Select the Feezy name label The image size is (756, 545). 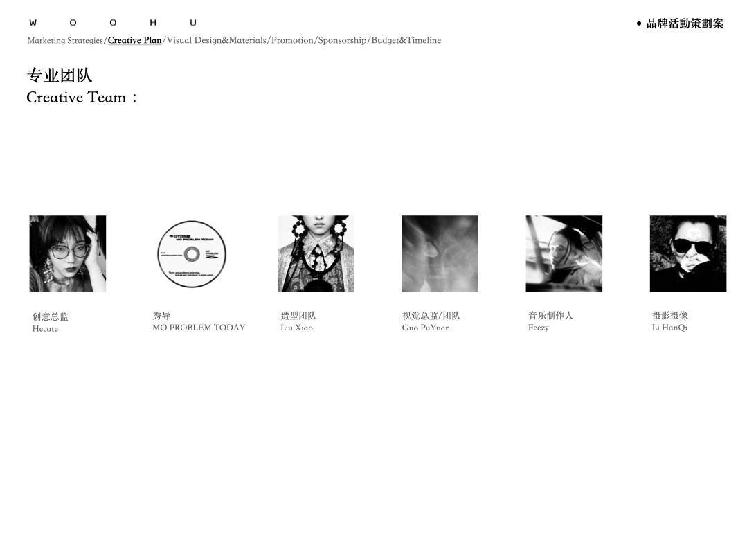click(x=539, y=328)
